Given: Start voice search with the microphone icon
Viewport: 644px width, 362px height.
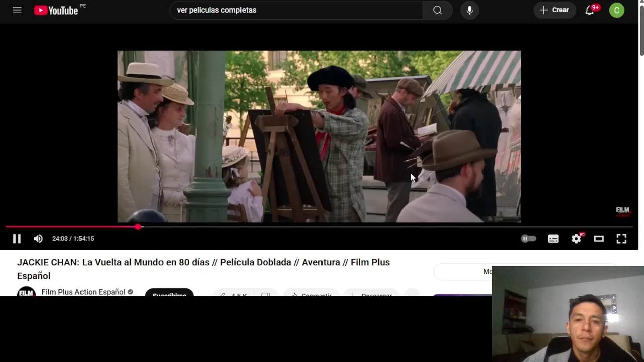Looking at the screenshot, I should click(469, 10).
